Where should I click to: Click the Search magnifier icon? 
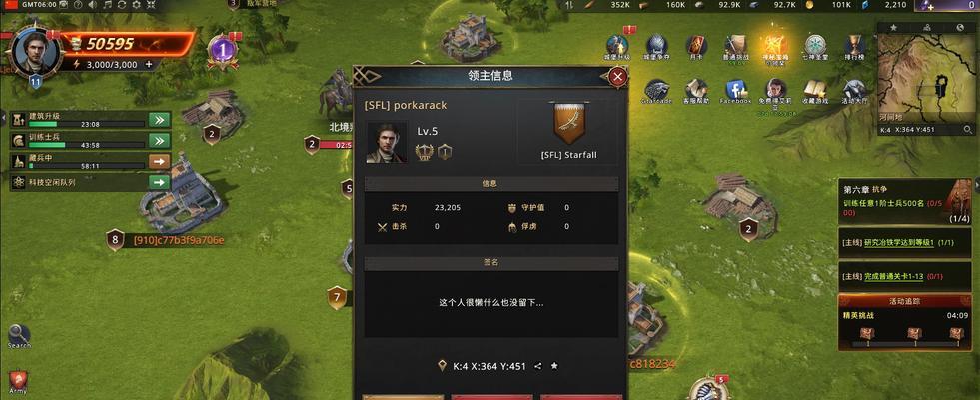pos(19,334)
